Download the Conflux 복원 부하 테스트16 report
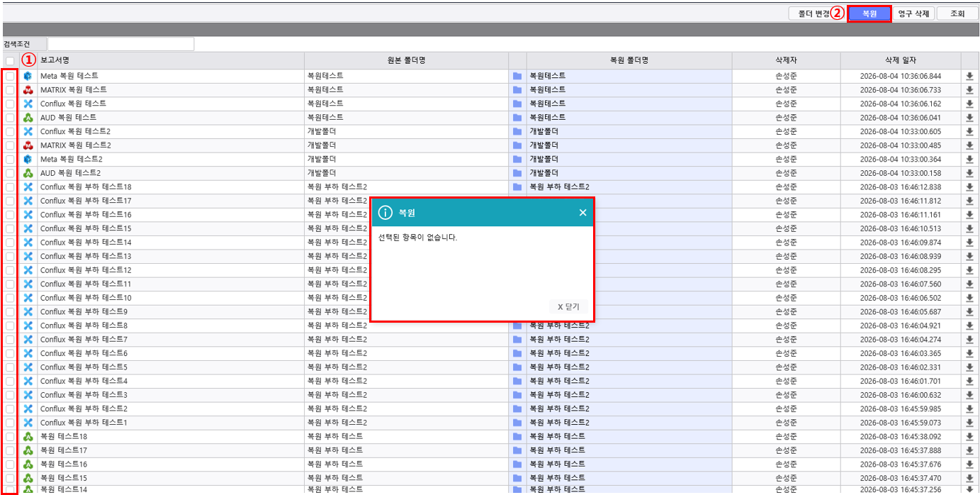Image resolution: width=980 pixels, height=495 pixels. [969, 214]
